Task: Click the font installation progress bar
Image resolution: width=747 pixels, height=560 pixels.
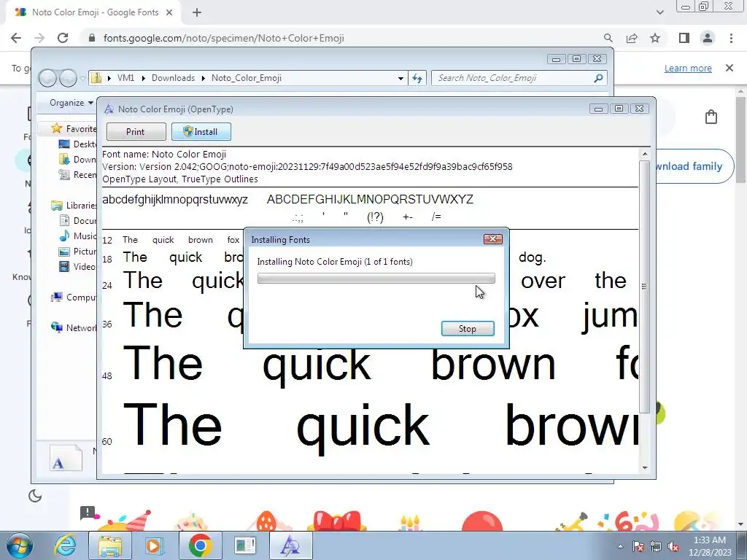Action: 376,278
